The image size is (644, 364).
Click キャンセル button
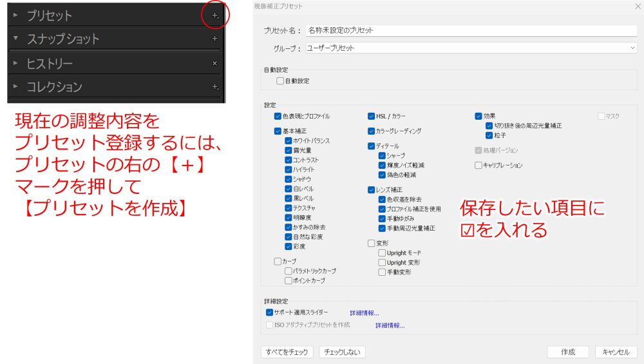[616, 352]
